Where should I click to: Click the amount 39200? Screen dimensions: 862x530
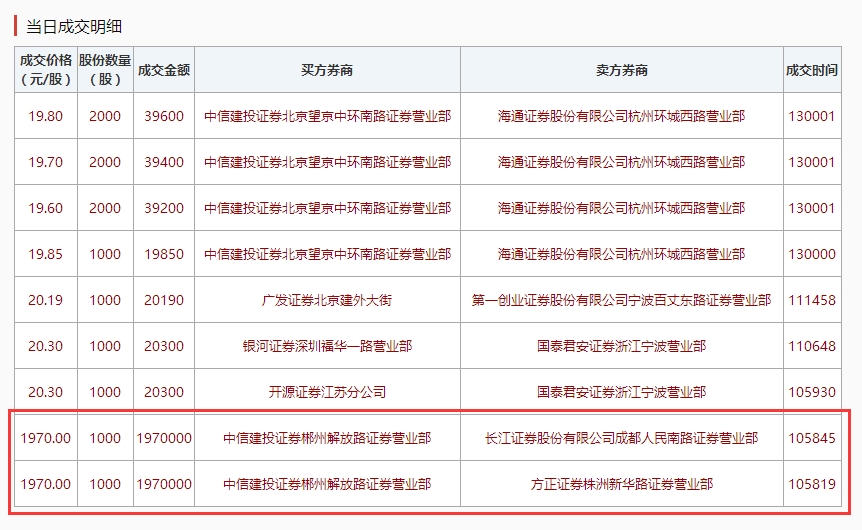coord(164,208)
